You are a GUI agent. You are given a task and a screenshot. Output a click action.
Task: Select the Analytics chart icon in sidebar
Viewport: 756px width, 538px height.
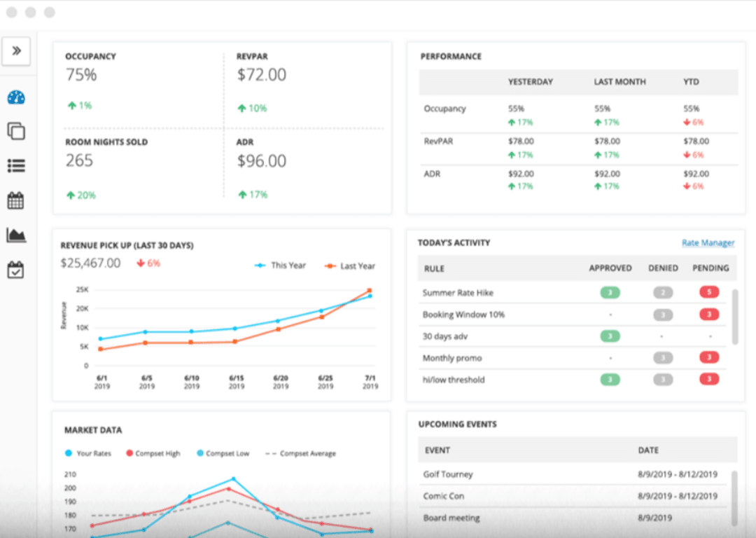pyautogui.click(x=15, y=233)
